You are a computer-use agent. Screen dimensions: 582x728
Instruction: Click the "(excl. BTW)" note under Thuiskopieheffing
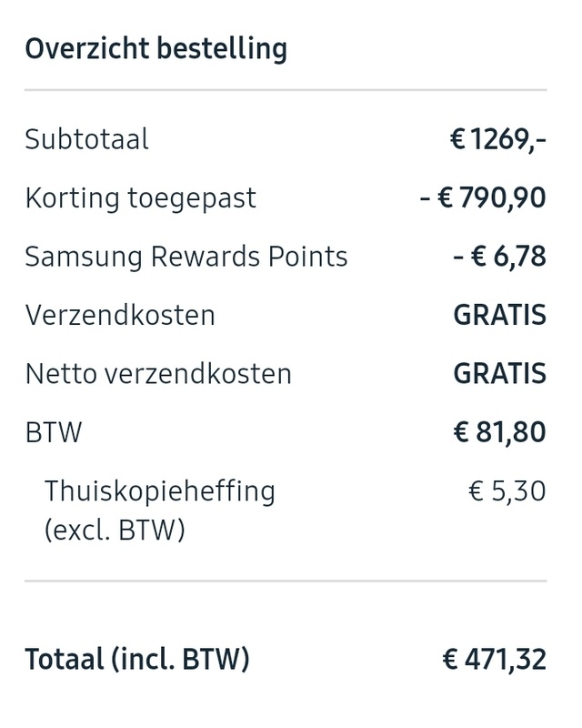(x=115, y=529)
